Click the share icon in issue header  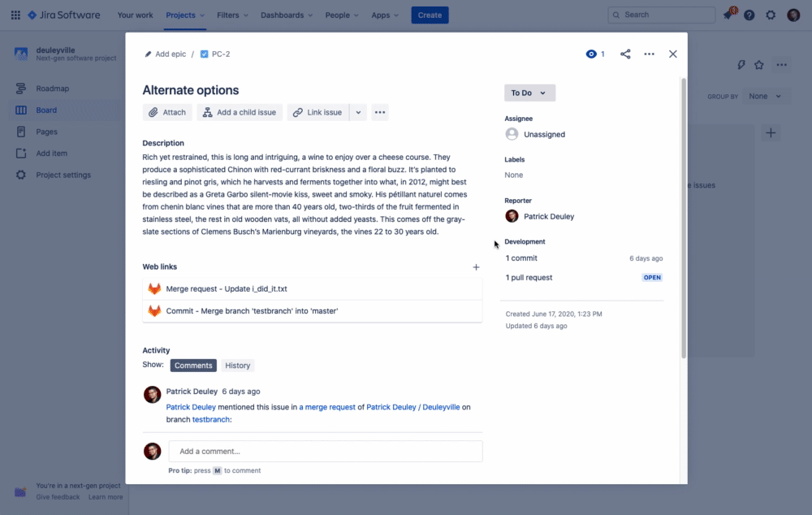[x=625, y=54]
